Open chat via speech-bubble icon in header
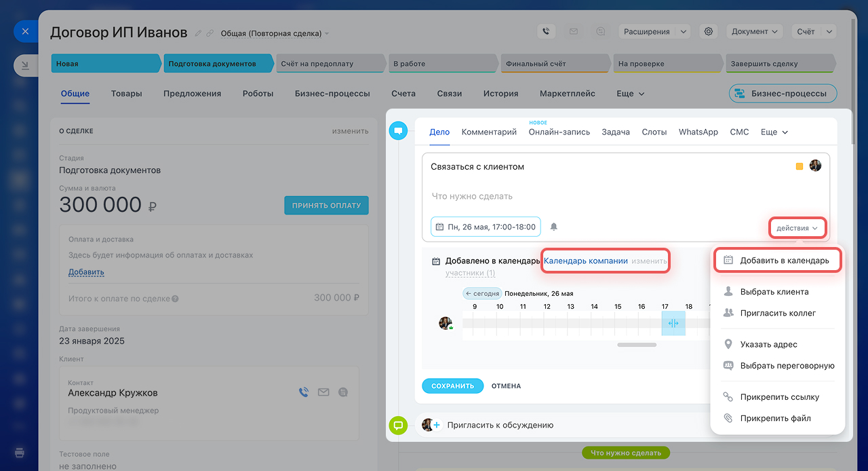The height and width of the screenshot is (471, 868). coord(601,31)
